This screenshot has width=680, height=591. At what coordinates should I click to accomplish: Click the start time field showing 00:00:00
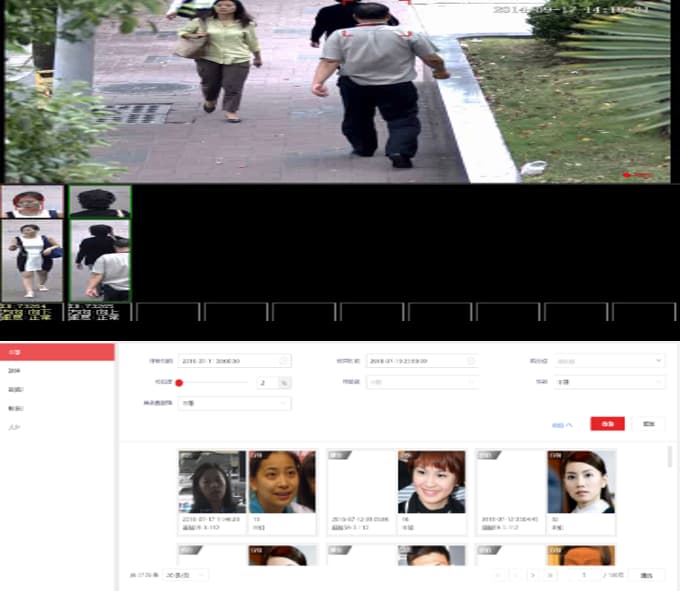point(235,361)
